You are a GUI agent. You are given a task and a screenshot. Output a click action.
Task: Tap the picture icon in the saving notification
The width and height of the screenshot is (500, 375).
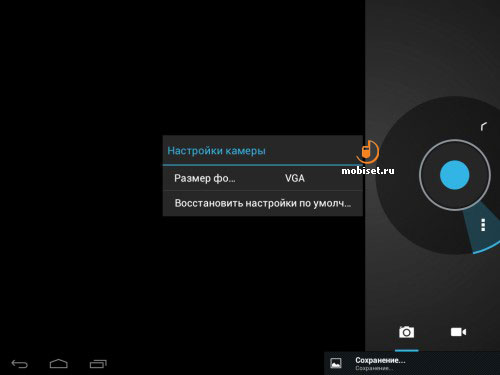pyautogui.click(x=336, y=363)
